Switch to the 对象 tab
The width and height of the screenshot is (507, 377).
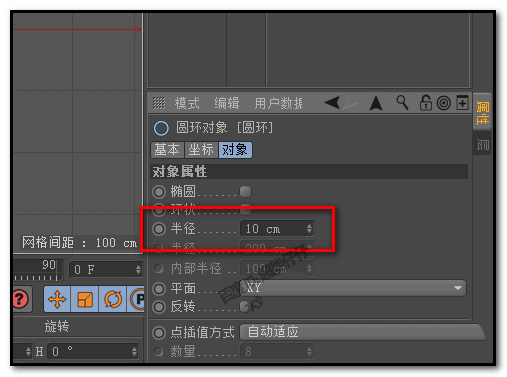pyautogui.click(x=235, y=150)
